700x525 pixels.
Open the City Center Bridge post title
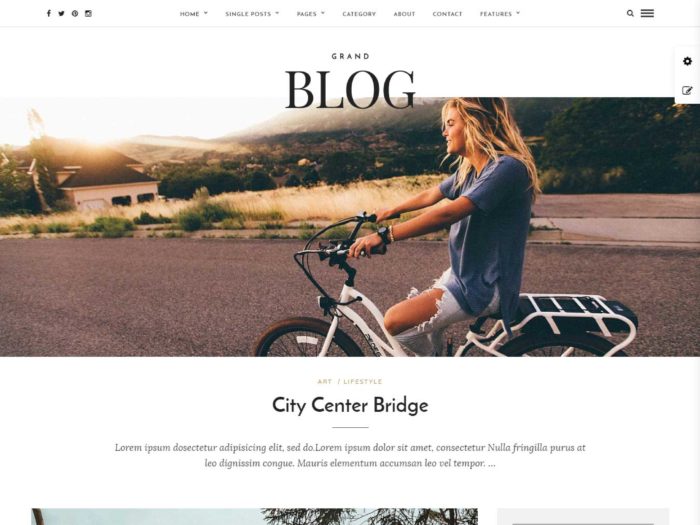pos(350,405)
